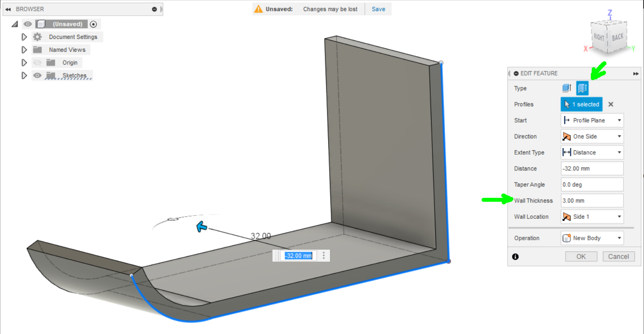Toggle visibility of the Sketches folder

[38, 75]
